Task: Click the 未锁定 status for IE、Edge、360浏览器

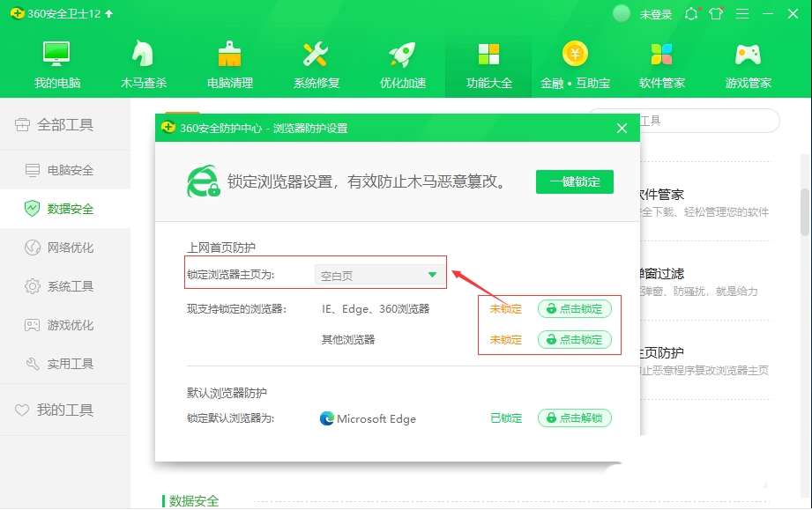Action: coord(505,309)
